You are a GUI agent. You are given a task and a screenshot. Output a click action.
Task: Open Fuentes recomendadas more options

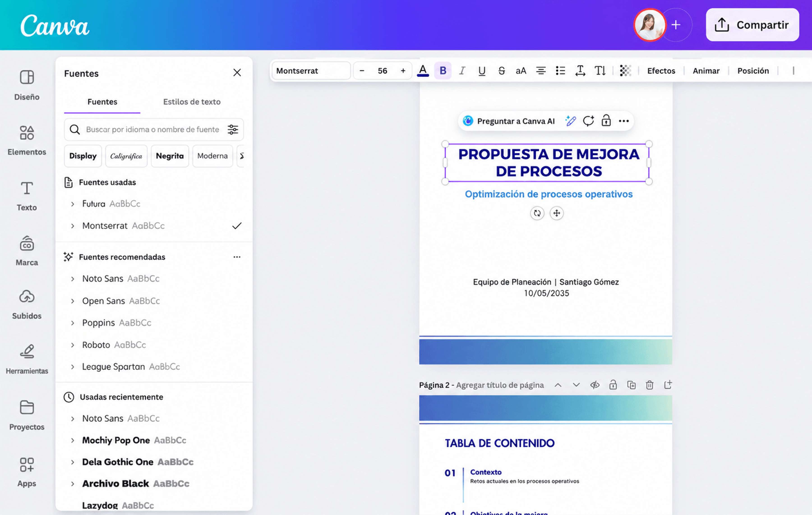coord(237,257)
